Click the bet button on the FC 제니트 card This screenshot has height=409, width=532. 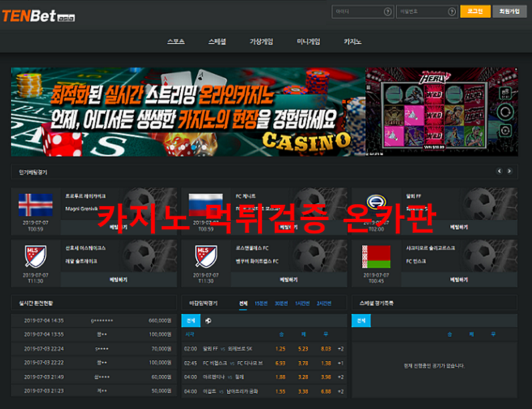coord(289,227)
